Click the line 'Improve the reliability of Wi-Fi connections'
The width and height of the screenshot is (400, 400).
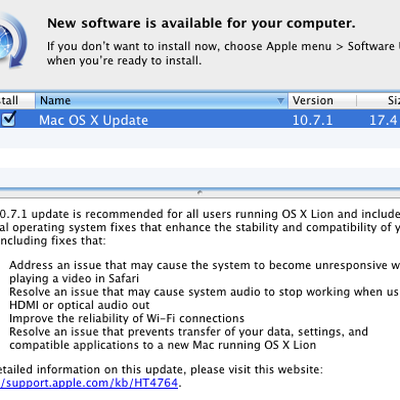(127, 318)
